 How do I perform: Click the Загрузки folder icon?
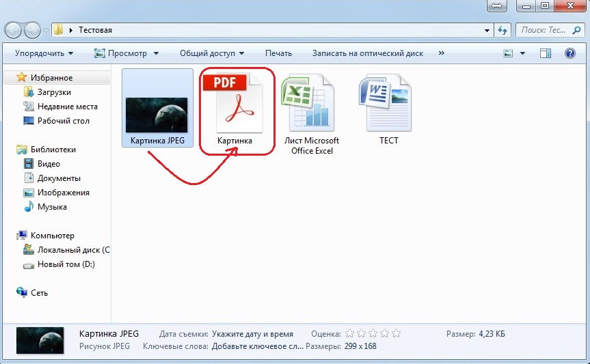[x=28, y=92]
